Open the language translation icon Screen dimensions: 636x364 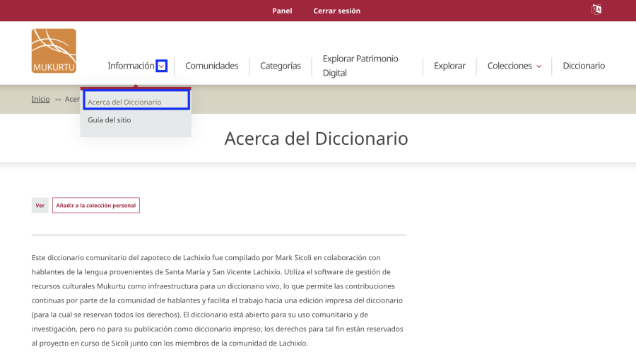click(x=596, y=9)
